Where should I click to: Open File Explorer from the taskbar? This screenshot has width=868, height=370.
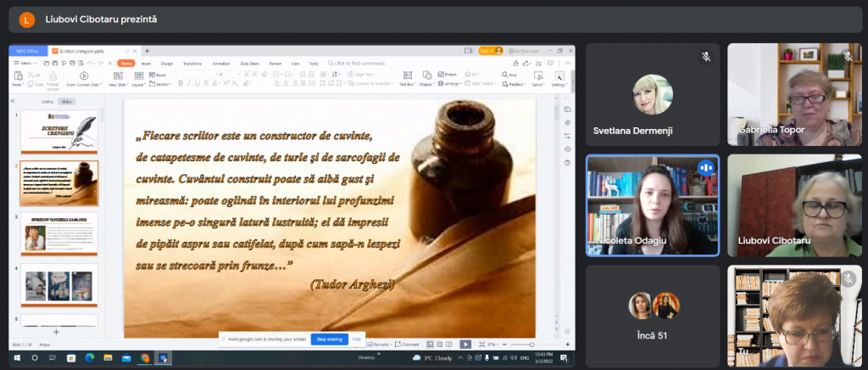(108, 358)
